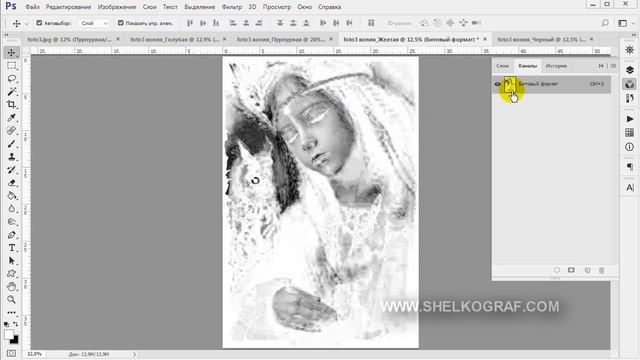Click the background color swatch
This screenshot has height=360, width=640.
pos(15,340)
